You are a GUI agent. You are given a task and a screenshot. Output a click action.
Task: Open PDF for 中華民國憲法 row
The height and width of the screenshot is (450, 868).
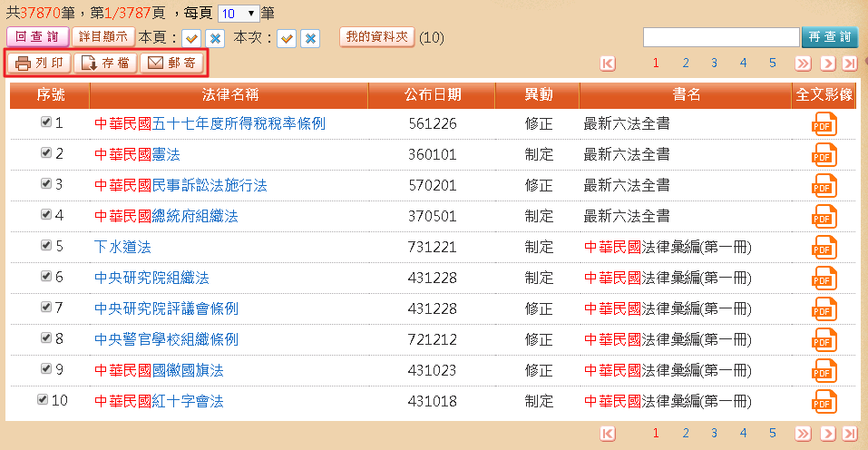pyautogui.click(x=824, y=155)
